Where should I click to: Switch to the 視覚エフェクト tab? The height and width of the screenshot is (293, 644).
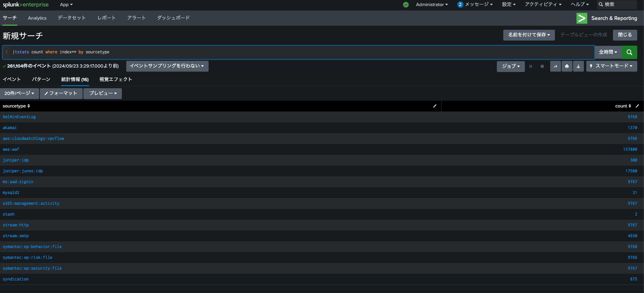[115, 79]
